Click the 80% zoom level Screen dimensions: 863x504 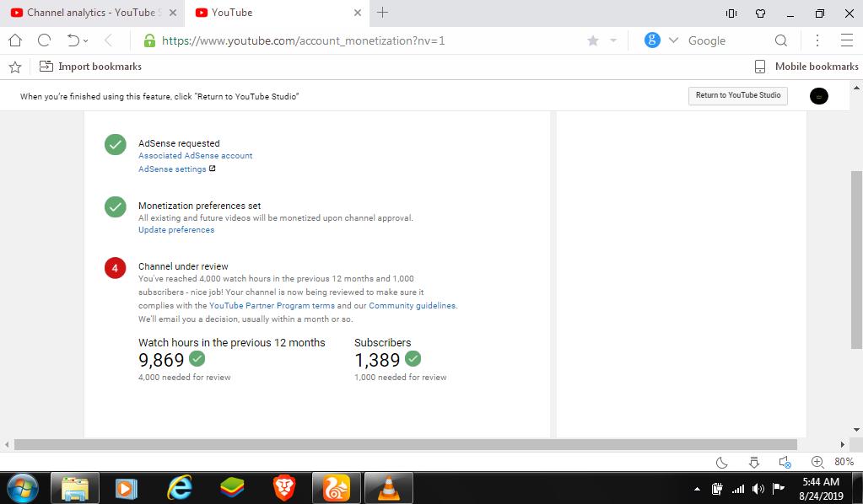pyautogui.click(x=844, y=462)
